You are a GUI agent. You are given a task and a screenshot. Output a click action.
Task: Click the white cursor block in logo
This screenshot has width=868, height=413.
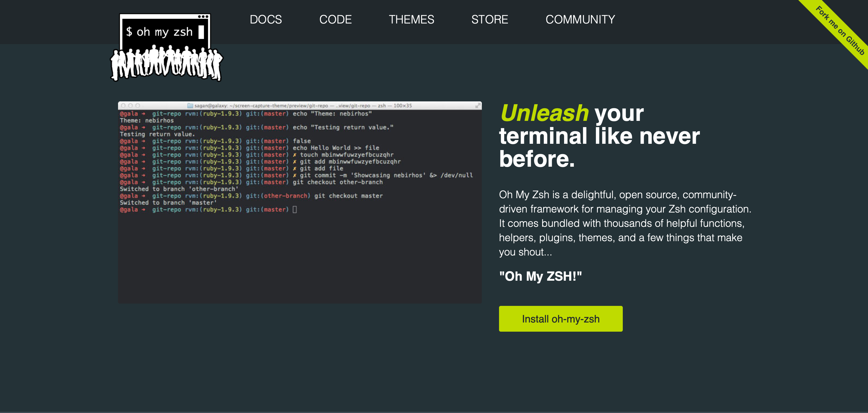coord(201,32)
